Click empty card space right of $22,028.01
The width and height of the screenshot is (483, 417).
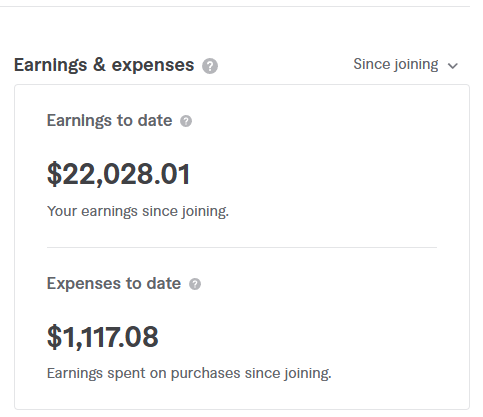(x=313, y=174)
